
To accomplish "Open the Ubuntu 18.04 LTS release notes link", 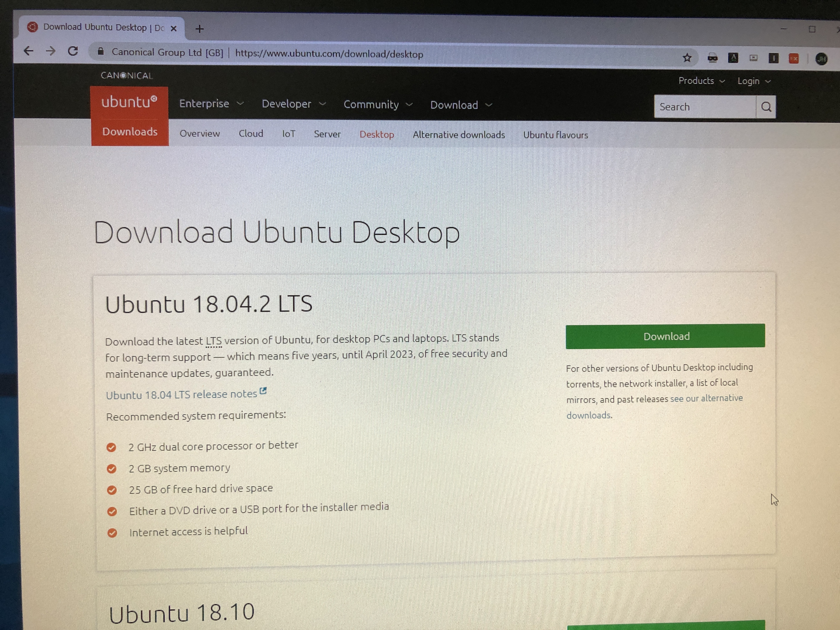I will click(x=181, y=395).
